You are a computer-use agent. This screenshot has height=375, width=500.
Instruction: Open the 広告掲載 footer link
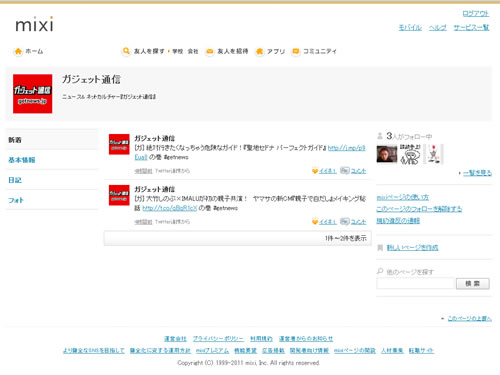273,351
